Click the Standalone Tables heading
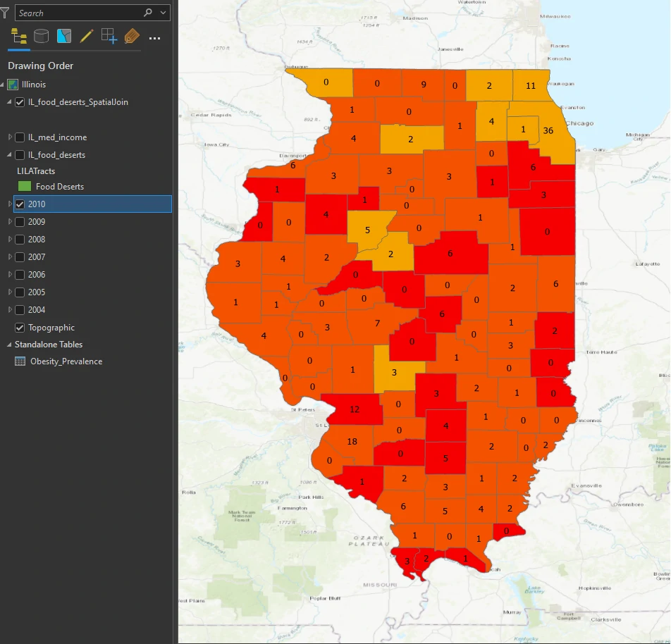Image resolution: width=671 pixels, height=644 pixels. (x=49, y=345)
